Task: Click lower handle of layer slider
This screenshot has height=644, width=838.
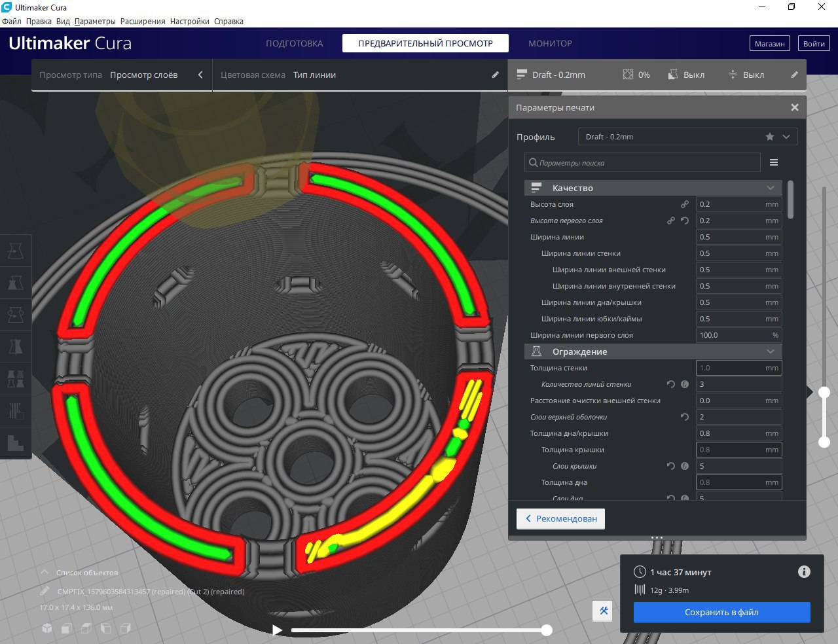Action: click(x=824, y=442)
